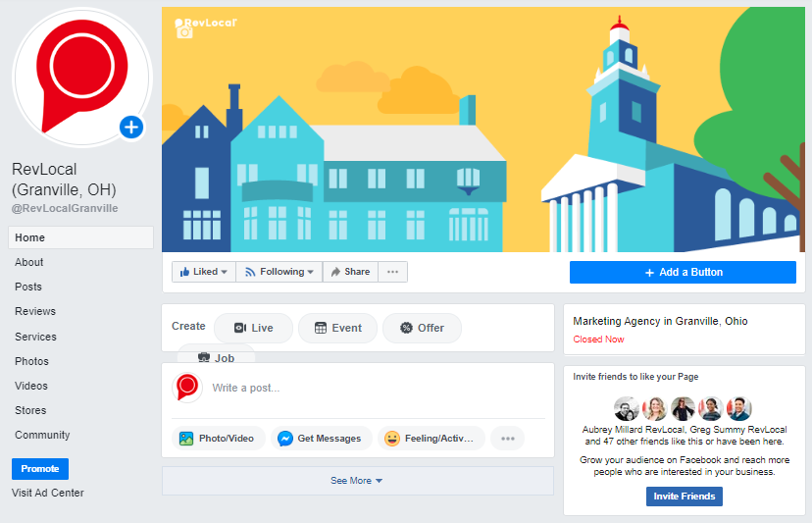Open the page actions ellipsis menu
The width and height of the screenshot is (812, 523).
point(392,272)
